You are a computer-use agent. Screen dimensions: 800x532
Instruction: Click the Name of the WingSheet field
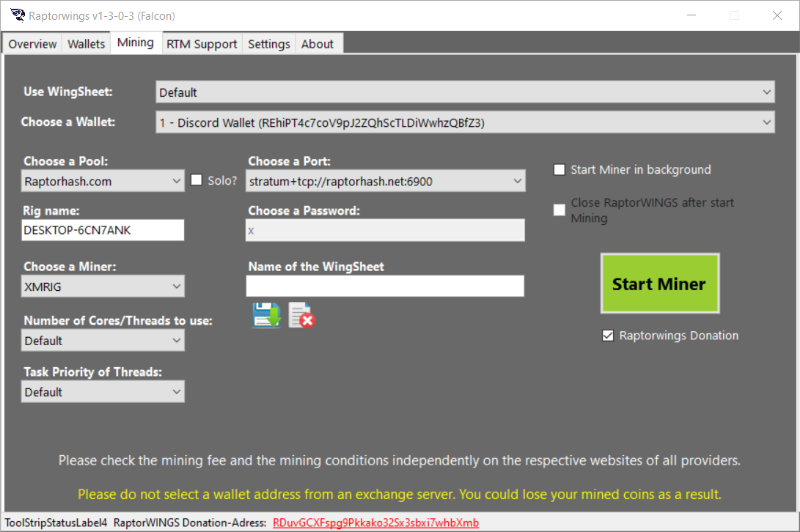click(x=385, y=286)
